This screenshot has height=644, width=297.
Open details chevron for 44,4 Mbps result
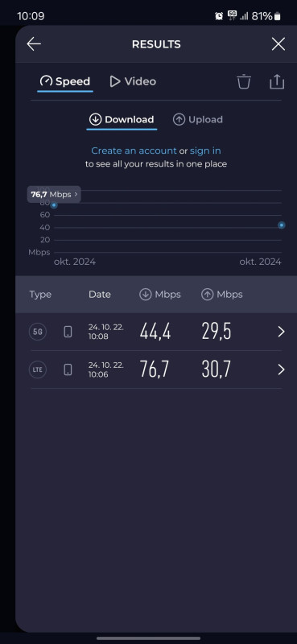point(281,332)
